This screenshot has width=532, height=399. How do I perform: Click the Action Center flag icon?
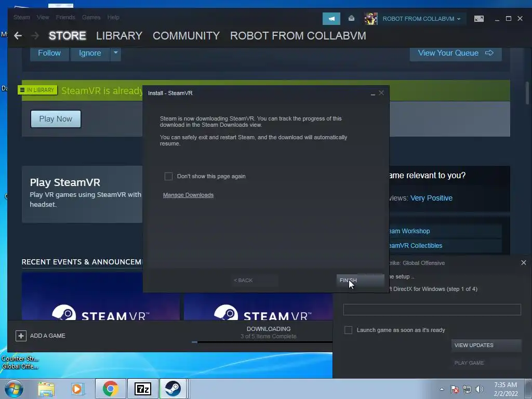pos(454,389)
